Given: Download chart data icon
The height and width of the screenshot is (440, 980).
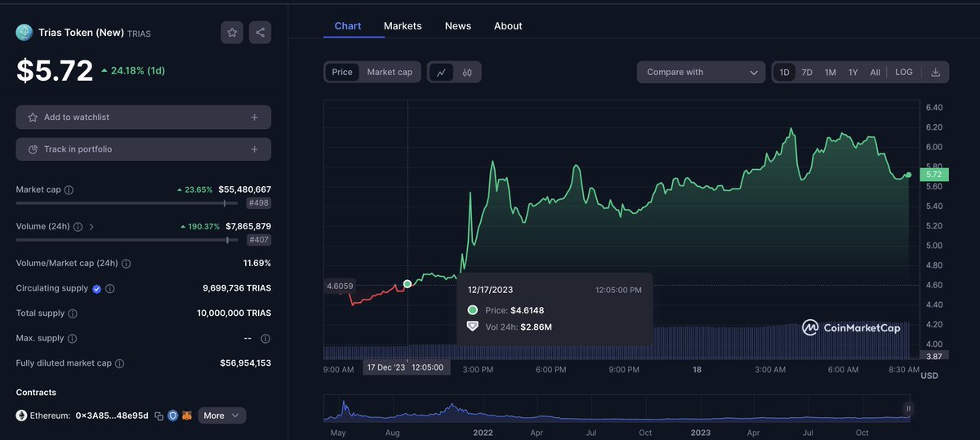Looking at the screenshot, I should (936, 72).
